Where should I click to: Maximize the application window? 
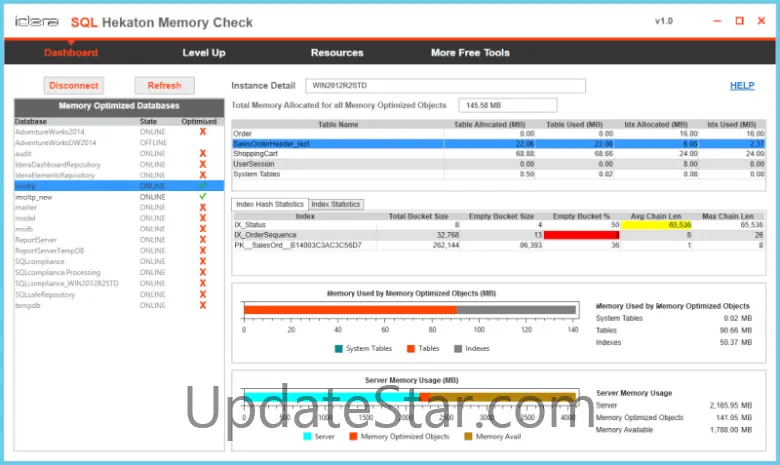(x=739, y=21)
